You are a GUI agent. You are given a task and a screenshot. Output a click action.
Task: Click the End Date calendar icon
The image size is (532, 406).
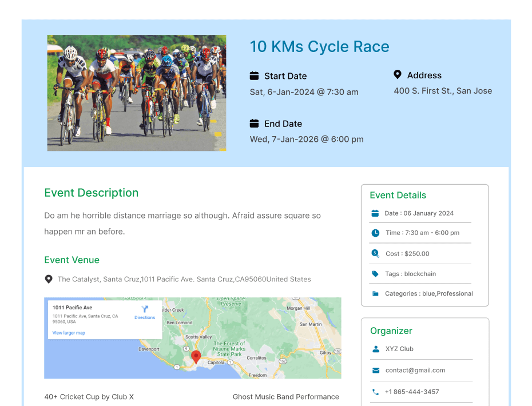pyautogui.click(x=255, y=124)
